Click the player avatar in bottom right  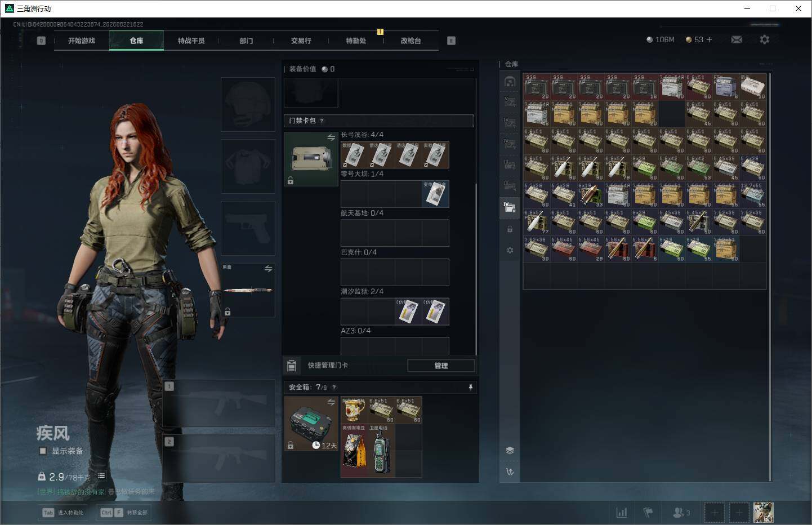764,512
